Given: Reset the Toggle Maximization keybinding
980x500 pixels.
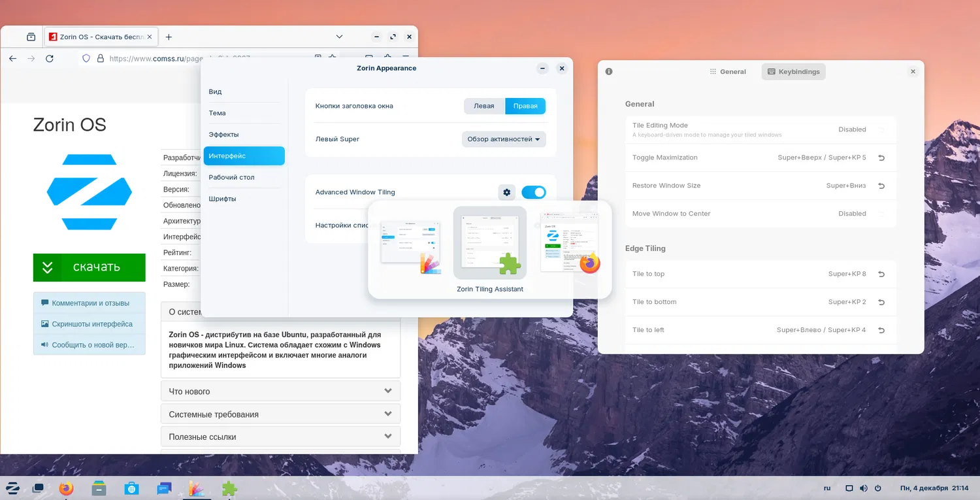Looking at the screenshot, I should (881, 158).
